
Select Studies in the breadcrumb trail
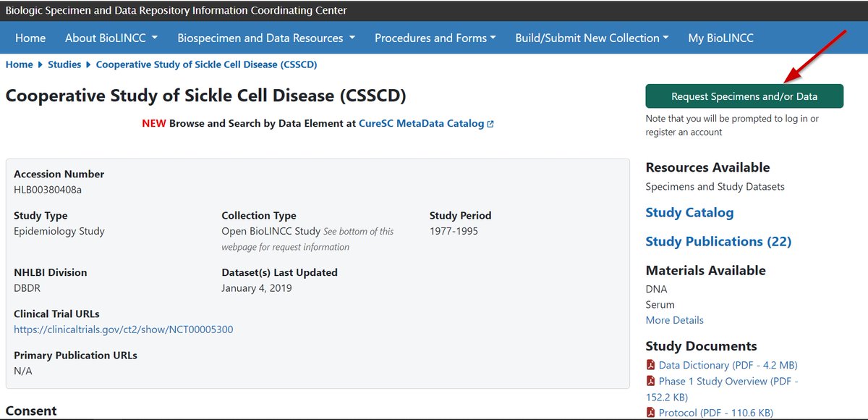point(64,64)
